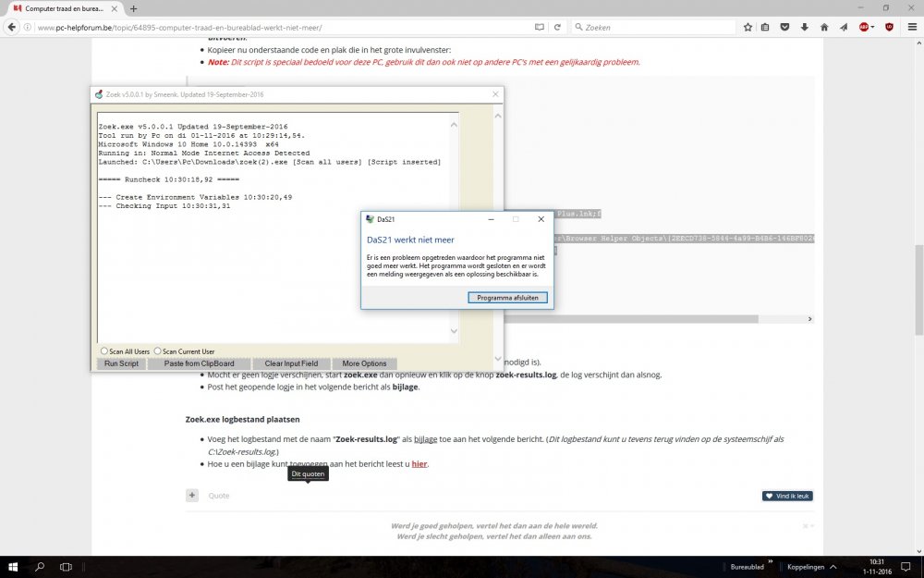Click the page vertical scrollbar thumb
This screenshot has width=924, height=578.
pyautogui.click(x=918, y=289)
